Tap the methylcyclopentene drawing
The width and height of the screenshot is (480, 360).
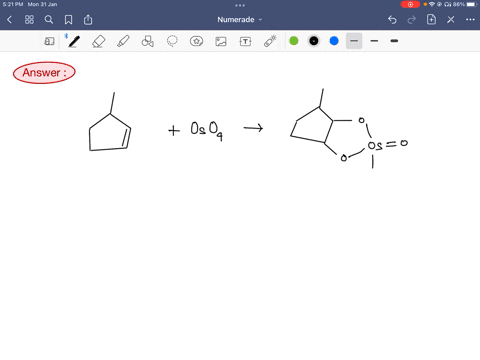click(110, 122)
